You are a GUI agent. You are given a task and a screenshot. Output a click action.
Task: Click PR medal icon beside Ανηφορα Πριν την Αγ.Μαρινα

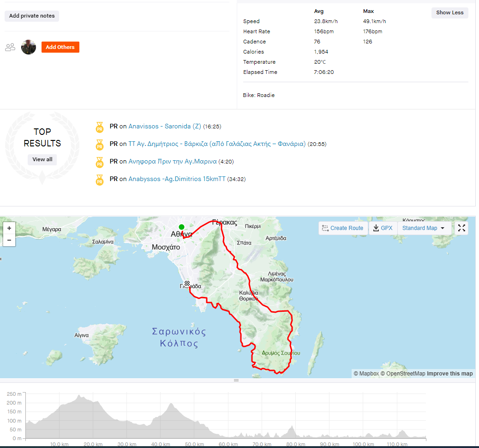pos(100,162)
